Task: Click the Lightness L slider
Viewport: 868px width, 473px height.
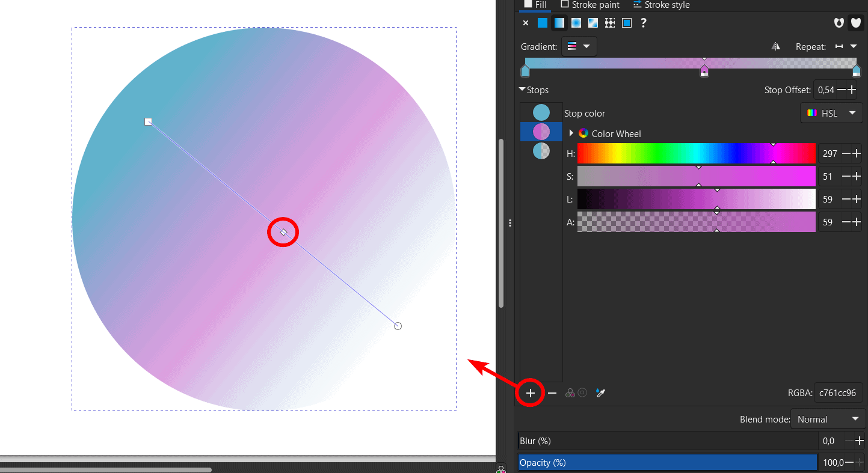Action: pos(696,199)
